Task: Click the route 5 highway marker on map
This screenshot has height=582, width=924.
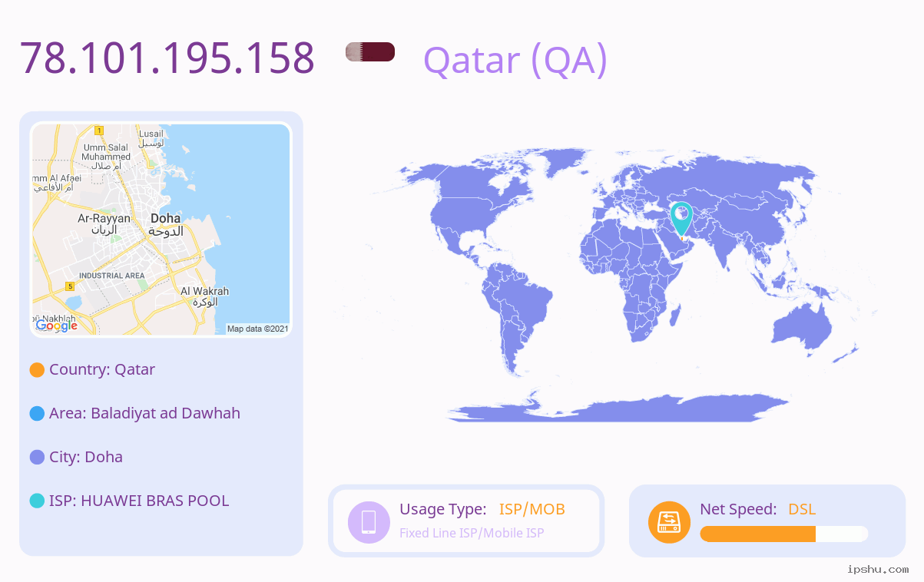Action: click(x=70, y=286)
